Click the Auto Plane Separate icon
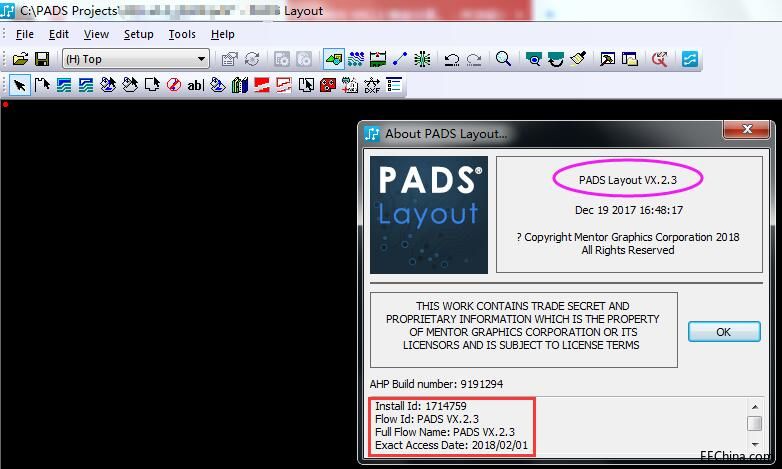This screenshot has width=782, height=469. (x=306, y=85)
